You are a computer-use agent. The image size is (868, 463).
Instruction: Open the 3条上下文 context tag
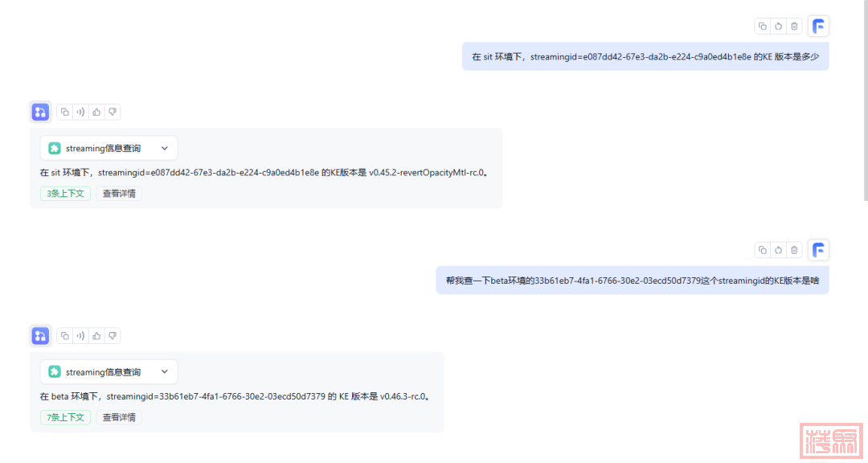click(x=65, y=194)
